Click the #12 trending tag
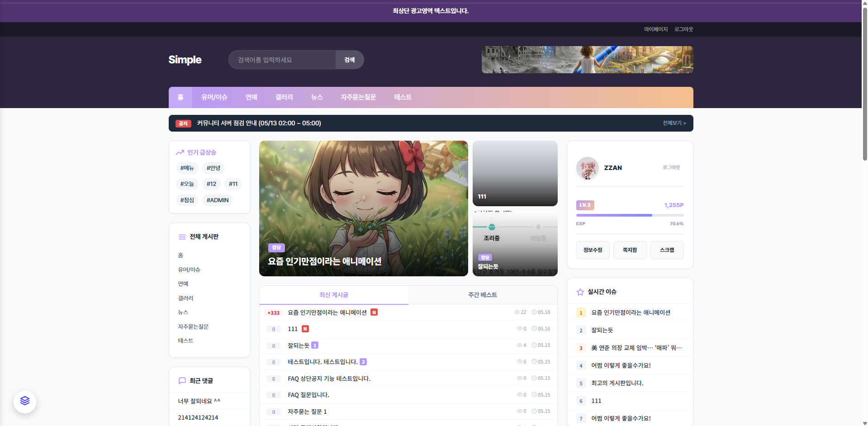The width and height of the screenshot is (868, 426). tap(212, 184)
